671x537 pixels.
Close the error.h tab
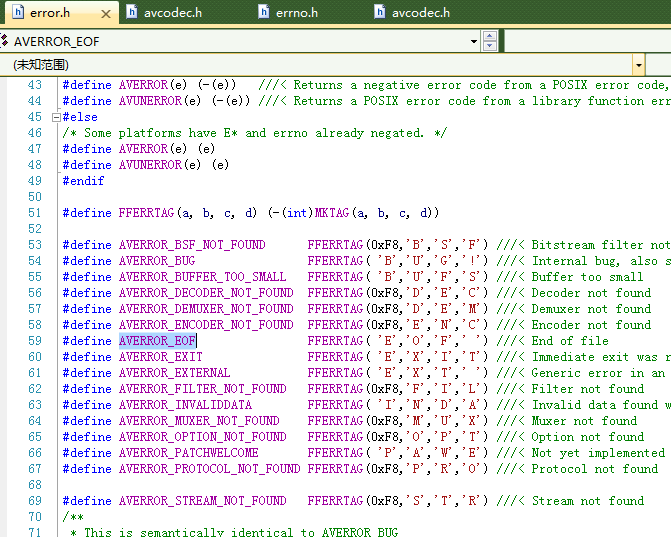106,14
